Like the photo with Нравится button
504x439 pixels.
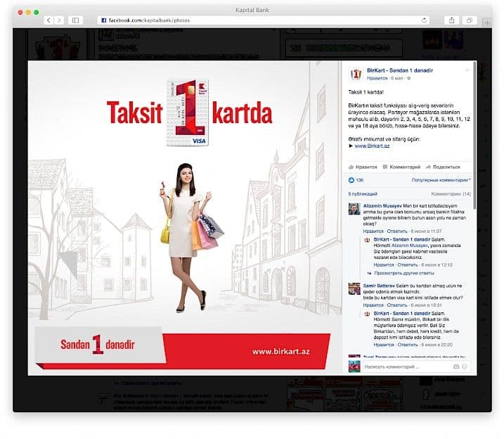click(x=363, y=167)
